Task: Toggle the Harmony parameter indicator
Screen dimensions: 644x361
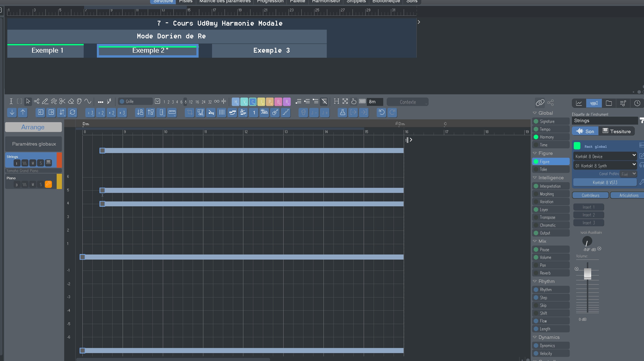Action: point(536,137)
